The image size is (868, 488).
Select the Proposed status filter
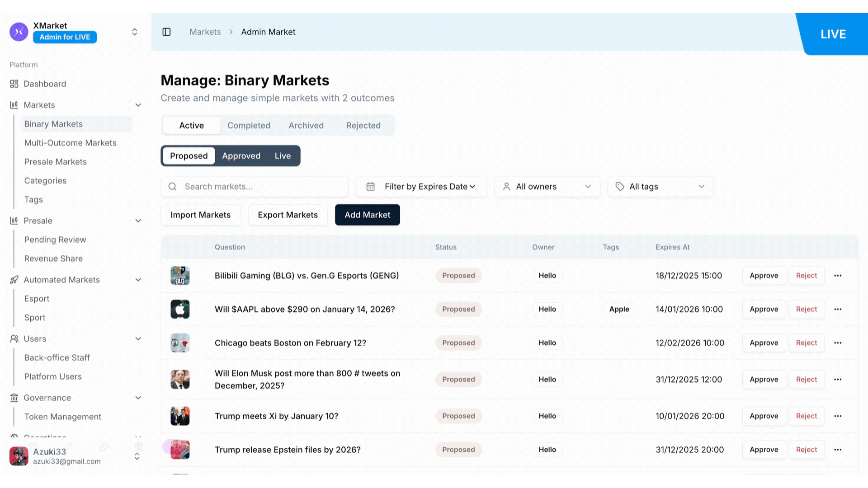[x=189, y=156]
